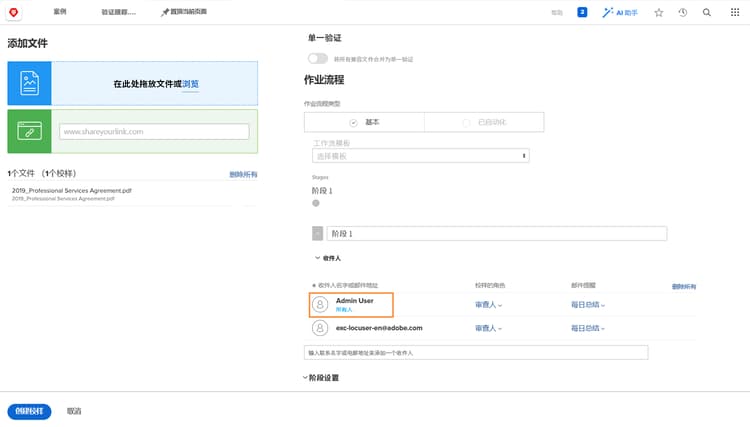Image resolution: width=750 pixels, height=427 pixels.
Task: Open the notifications badge showing 2
Action: coord(582,12)
